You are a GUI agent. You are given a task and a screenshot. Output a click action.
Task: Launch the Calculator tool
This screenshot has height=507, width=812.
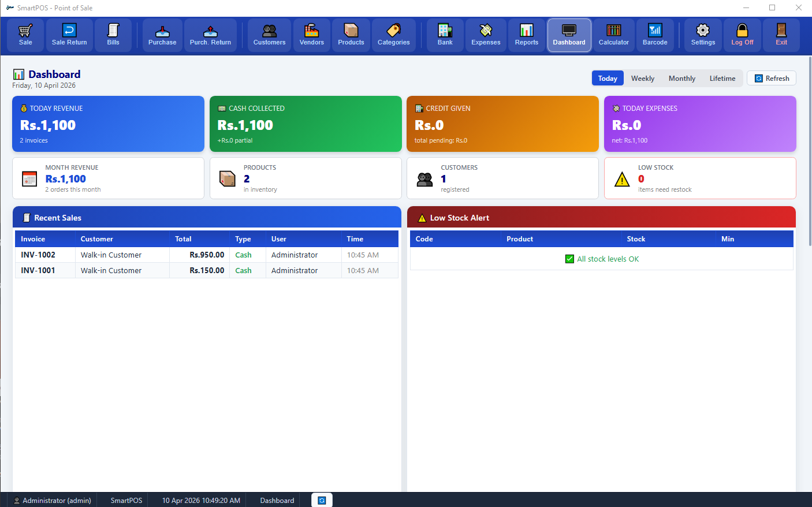pyautogui.click(x=613, y=35)
